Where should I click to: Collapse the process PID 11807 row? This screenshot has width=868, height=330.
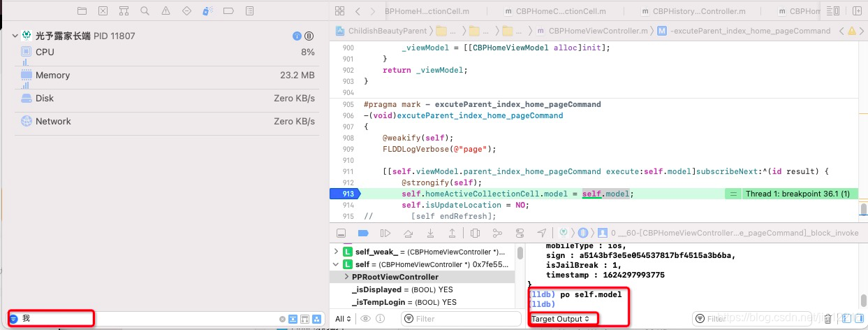pos(15,36)
